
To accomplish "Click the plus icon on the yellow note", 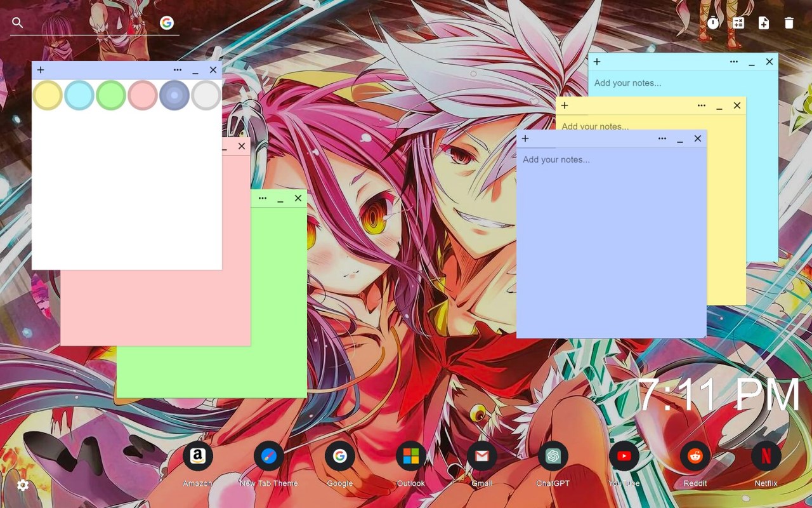I will click(565, 105).
